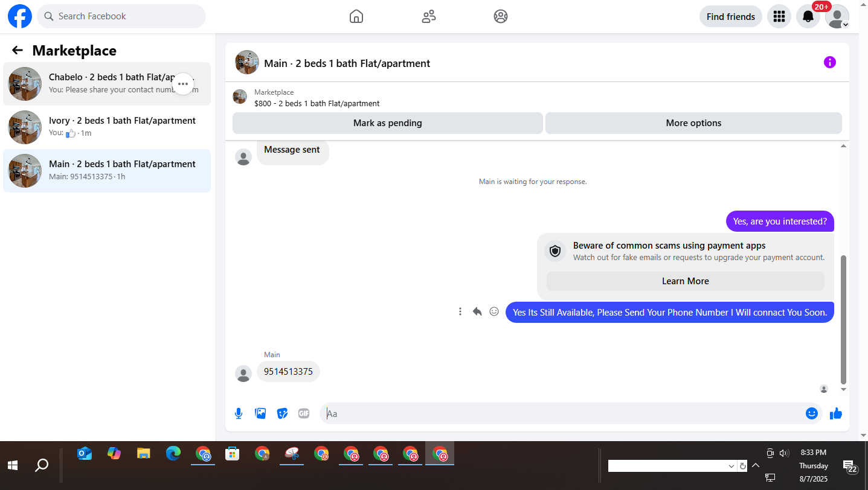Attach a photo file to message
Viewport: 868px width, 490px height.
coord(260,413)
